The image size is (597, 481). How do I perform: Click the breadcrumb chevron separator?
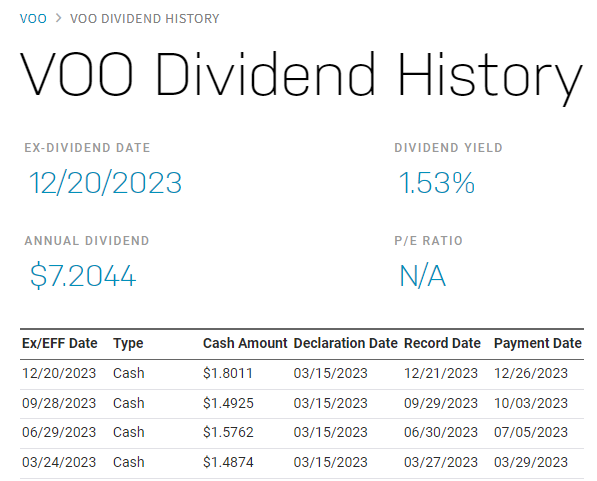point(58,18)
